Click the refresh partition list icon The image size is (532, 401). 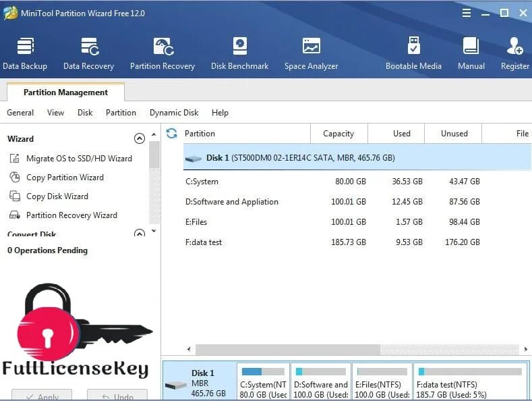tap(172, 133)
